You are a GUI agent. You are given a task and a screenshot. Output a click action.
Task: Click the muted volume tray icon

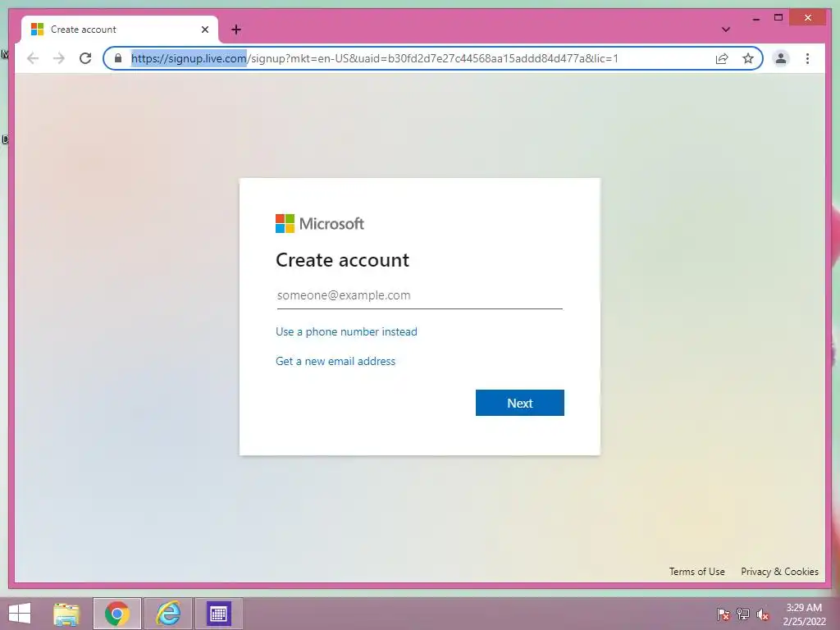pyautogui.click(x=763, y=614)
